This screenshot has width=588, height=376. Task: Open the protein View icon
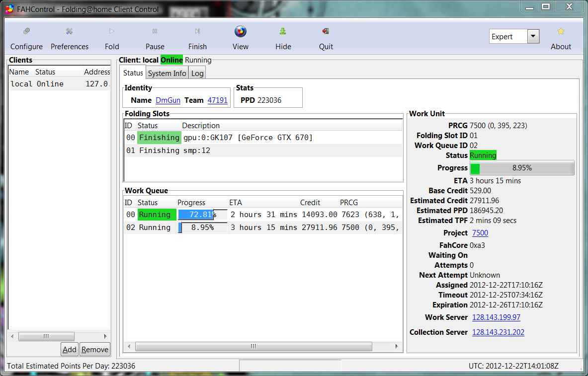[240, 32]
